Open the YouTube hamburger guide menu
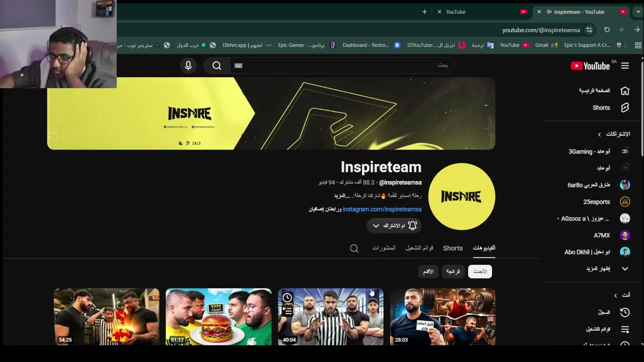This screenshot has width=644, height=362. tap(625, 66)
